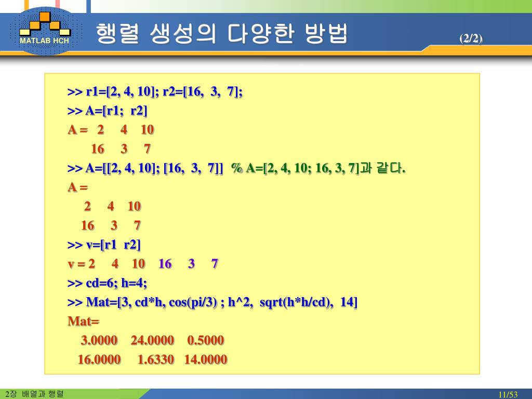
Task: Click the command '>> A=[[2, 4, 10]; [16, 3, 7]]'
Action: tap(145, 168)
